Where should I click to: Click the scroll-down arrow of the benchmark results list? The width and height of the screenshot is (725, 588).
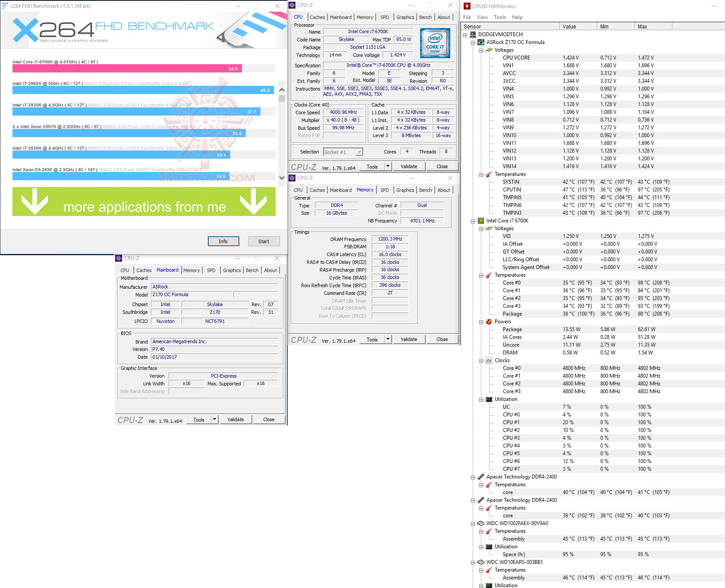282,178
